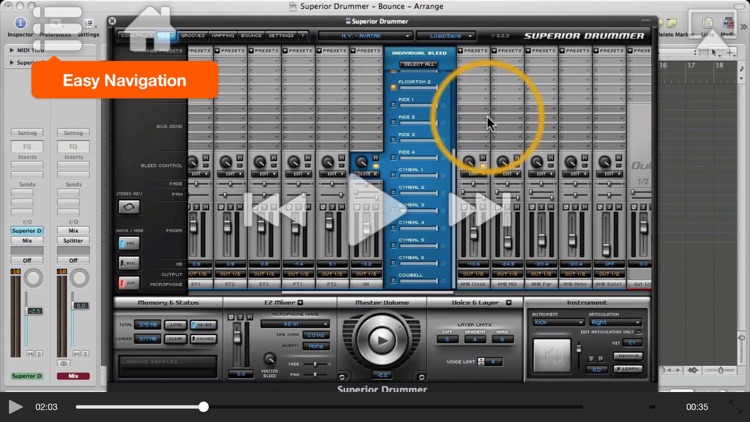Screen dimensions: 750x422
Task: Switch to the Construct tab
Action: pos(136,35)
